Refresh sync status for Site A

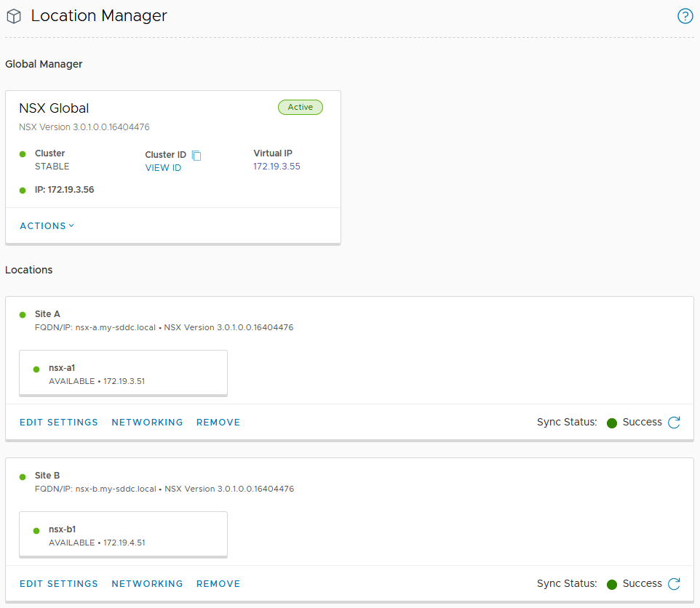click(x=674, y=422)
